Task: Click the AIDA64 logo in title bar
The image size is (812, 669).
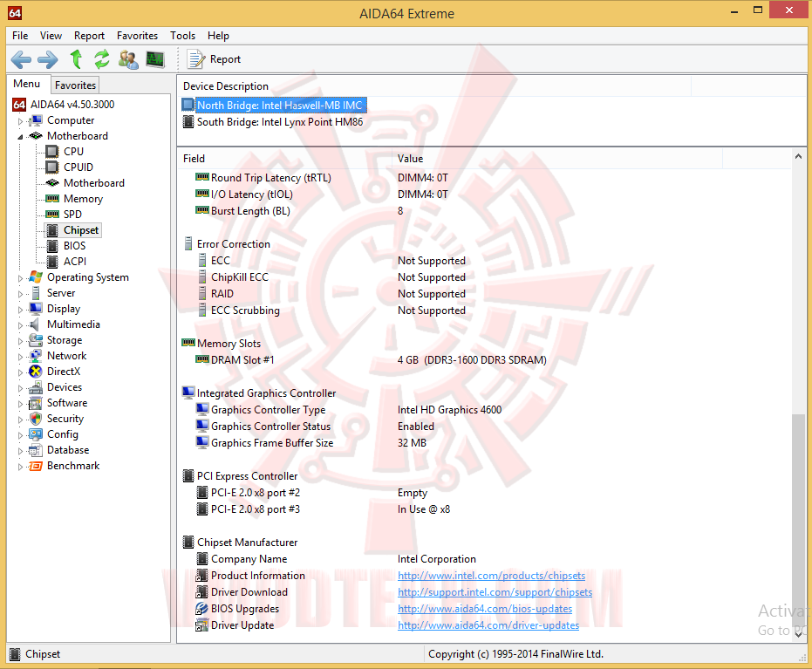Action: [x=15, y=13]
